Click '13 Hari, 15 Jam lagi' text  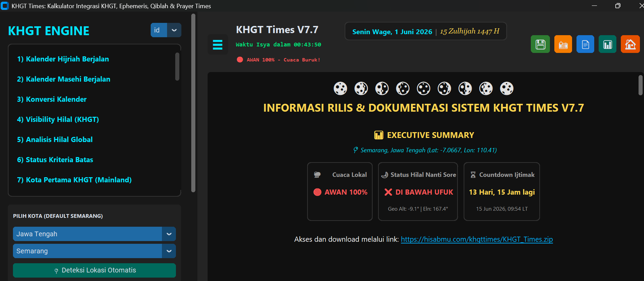point(502,192)
